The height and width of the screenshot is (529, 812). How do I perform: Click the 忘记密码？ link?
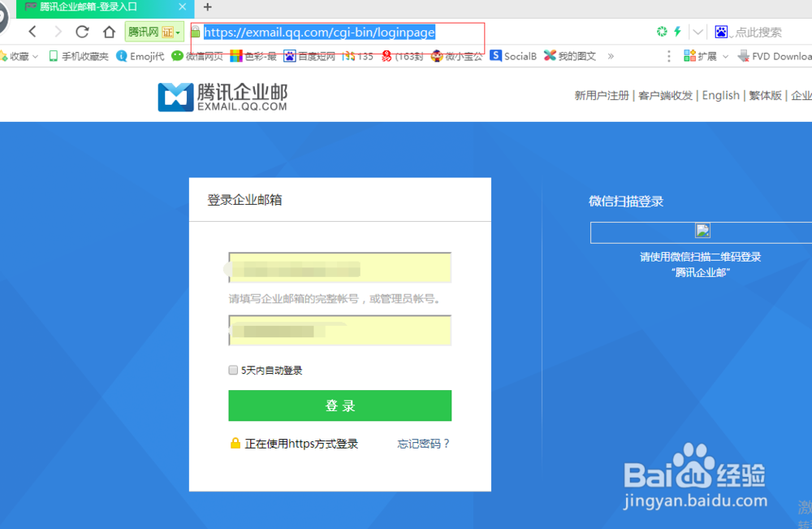point(424,444)
